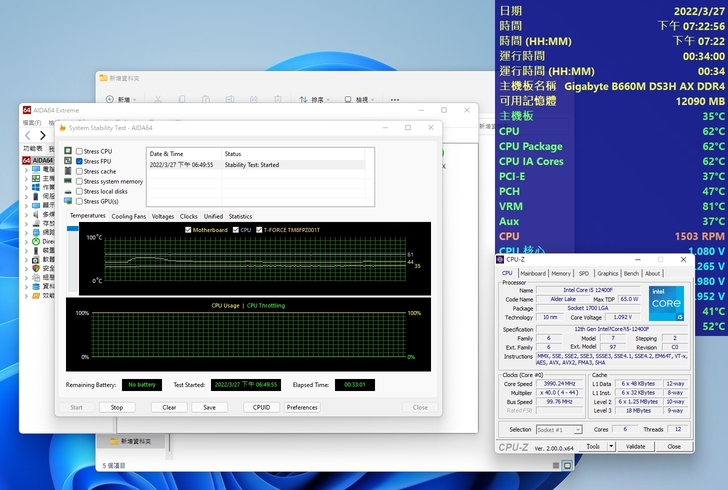Image resolution: width=728 pixels, height=490 pixels.
Task: Open the Mainboard tab in CPU-Z
Action: 533,273
